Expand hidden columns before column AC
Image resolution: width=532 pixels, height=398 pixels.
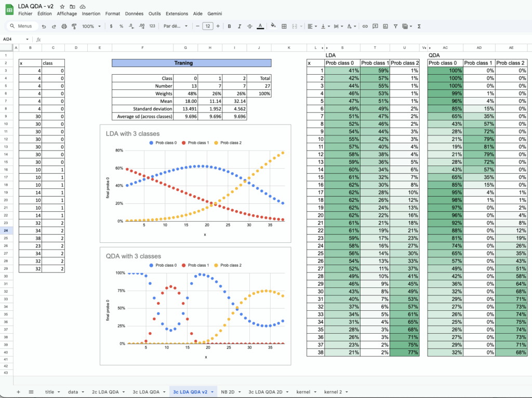click(x=430, y=48)
